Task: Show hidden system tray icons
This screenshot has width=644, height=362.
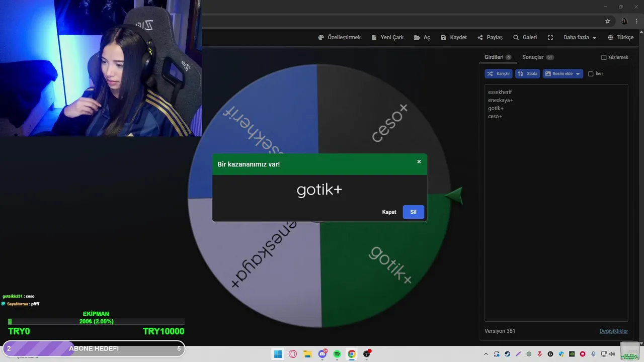Action: [x=486, y=354]
